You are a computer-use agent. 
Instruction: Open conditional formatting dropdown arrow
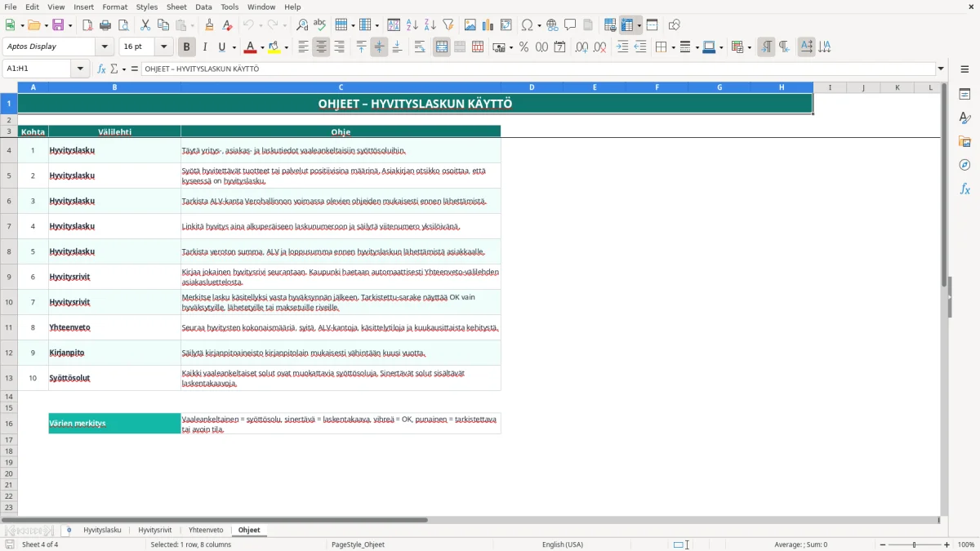(x=749, y=47)
